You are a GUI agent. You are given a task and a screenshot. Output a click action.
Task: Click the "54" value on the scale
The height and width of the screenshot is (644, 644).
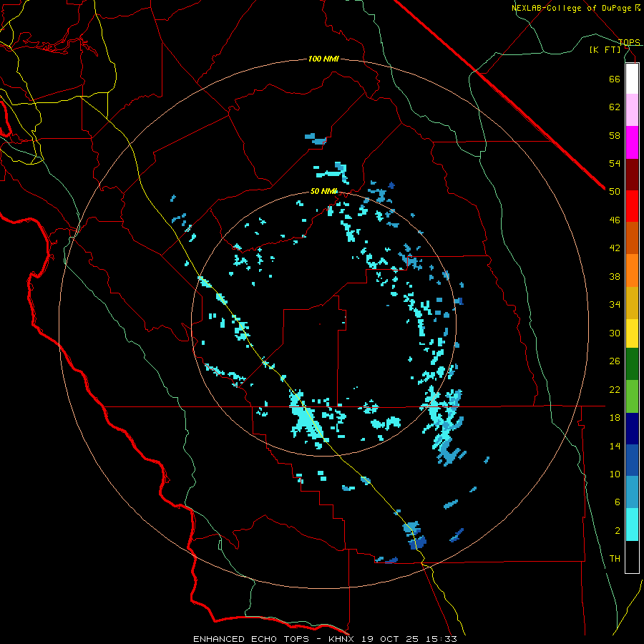(x=615, y=163)
